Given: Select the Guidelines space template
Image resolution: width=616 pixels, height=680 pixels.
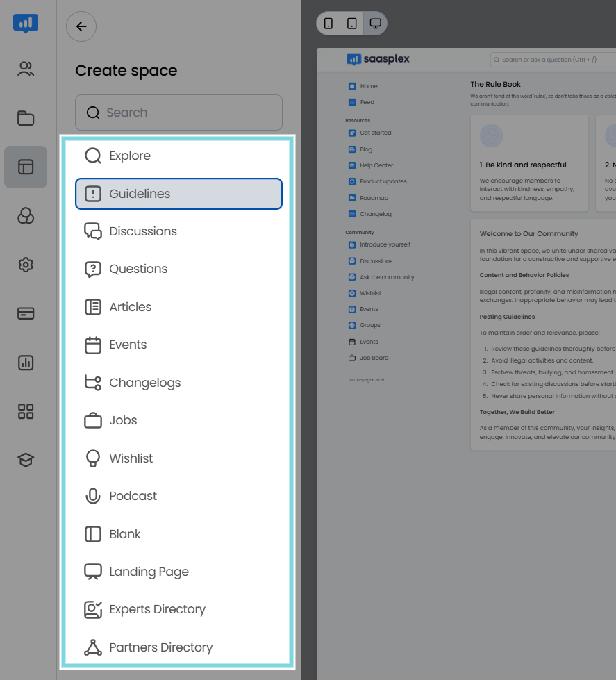Looking at the screenshot, I should (178, 194).
